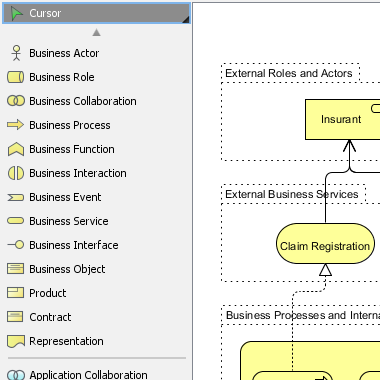Select the Business Actor palette icon
The width and height of the screenshot is (380, 380).
tap(16, 53)
